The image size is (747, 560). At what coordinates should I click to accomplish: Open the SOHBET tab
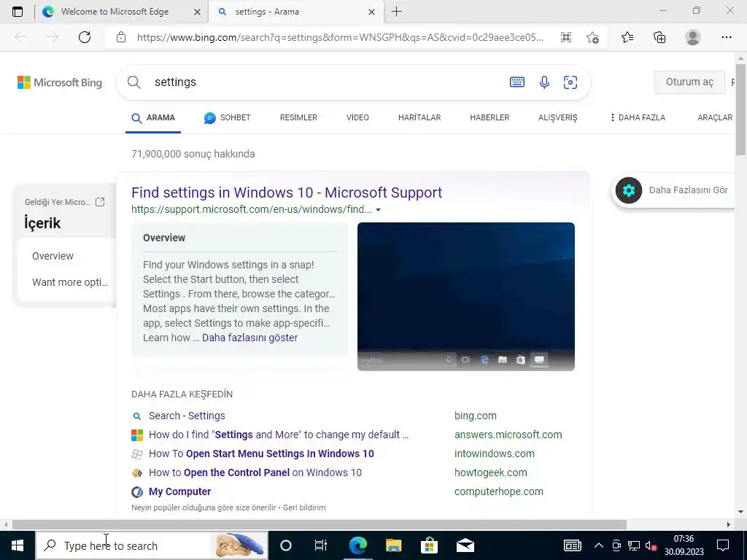coord(228,117)
